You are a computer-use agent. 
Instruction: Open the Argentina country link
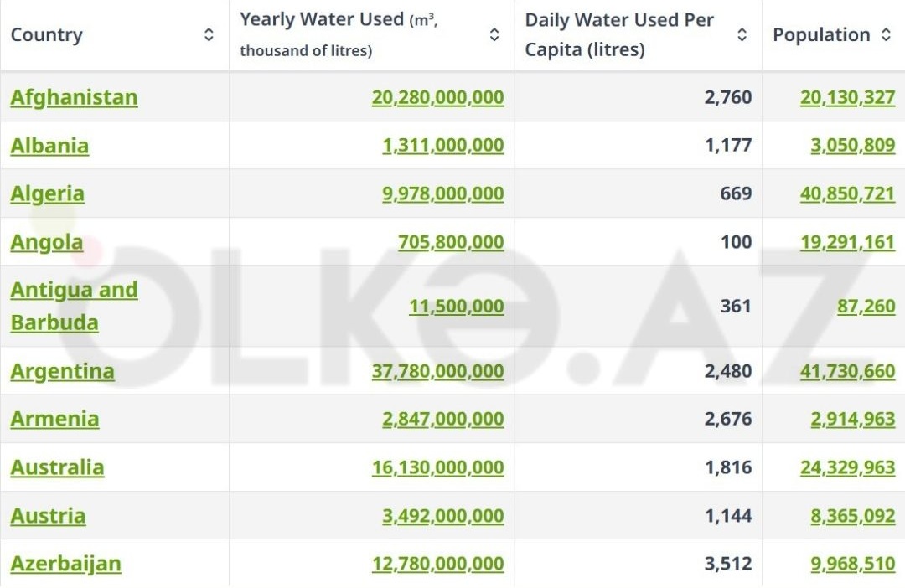pyautogui.click(x=62, y=371)
